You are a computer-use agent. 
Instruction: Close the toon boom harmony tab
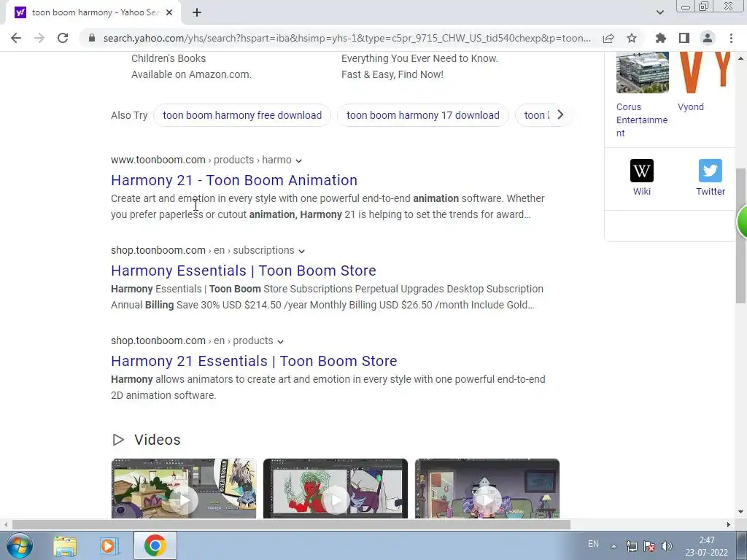pyautogui.click(x=169, y=12)
